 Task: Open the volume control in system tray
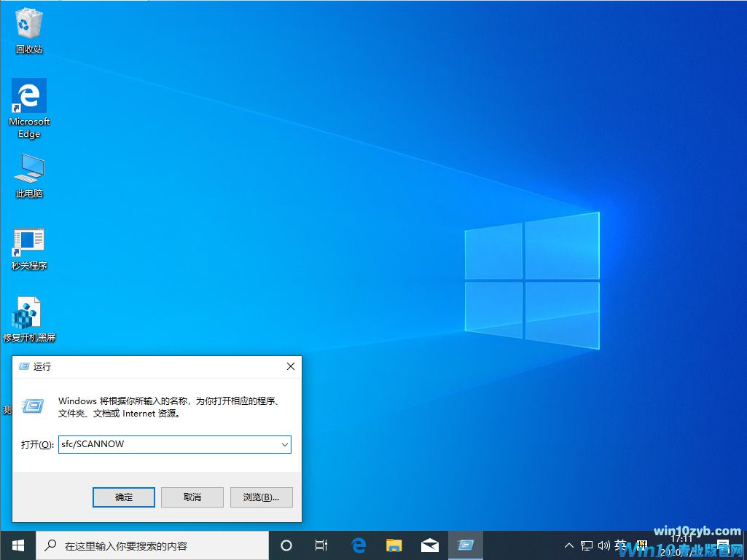tap(604, 545)
